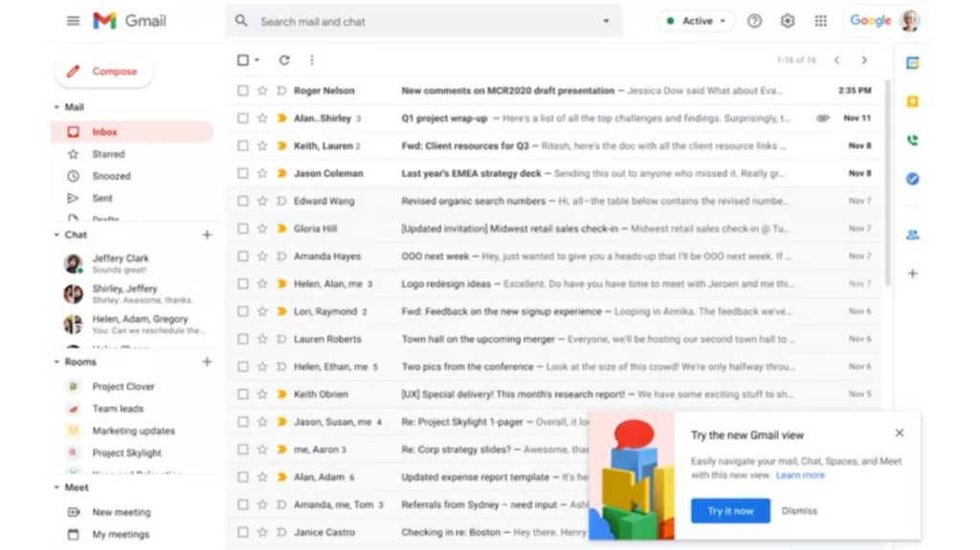Tick the checkbox for Jason Coleman email

pyautogui.click(x=243, y=174)
